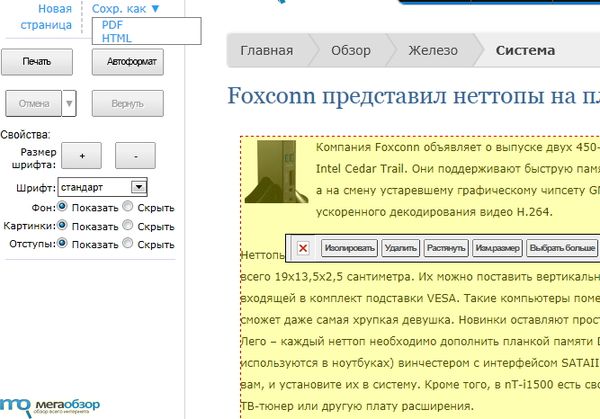Open the Главная breadcrumb tab
The image size is (600, 419).
click(x=267, y=51)
